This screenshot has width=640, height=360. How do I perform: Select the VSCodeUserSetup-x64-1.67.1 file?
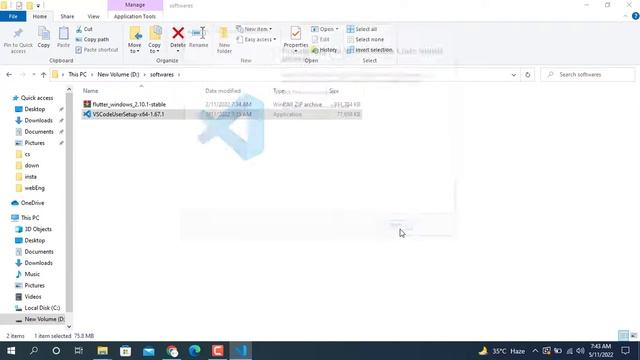128,114
